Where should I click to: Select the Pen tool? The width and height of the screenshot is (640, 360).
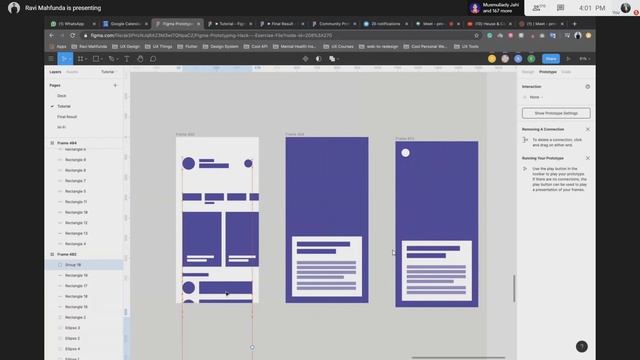111,59
